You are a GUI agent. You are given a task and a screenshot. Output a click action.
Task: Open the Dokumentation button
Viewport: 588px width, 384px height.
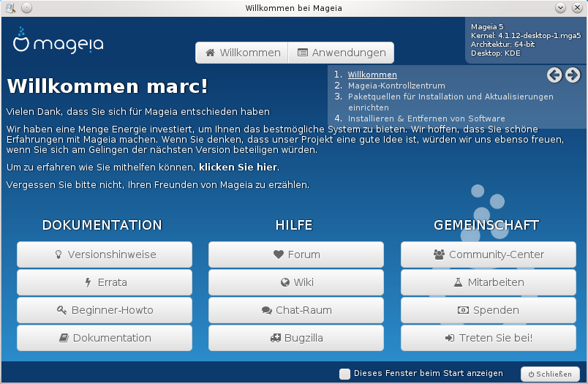pos(105,338)
